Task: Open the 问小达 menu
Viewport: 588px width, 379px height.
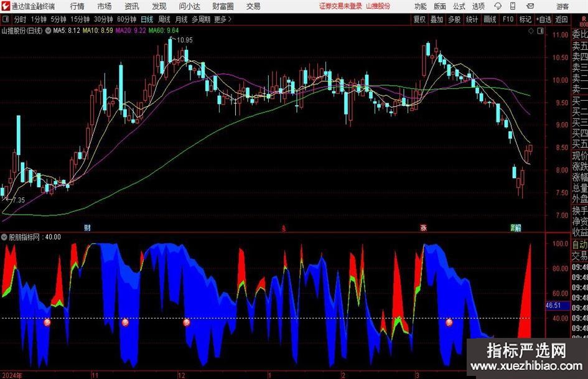Action: (x=189, y=6)
